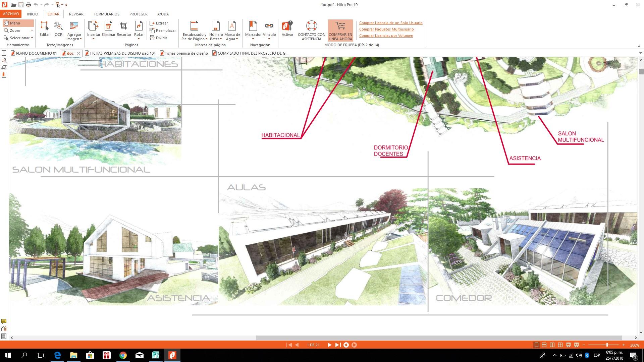Click Comprar en Línea Ahora button
The width and height of the screenshot is (644, 362).
pyautogui.click(x=340, y=30)
